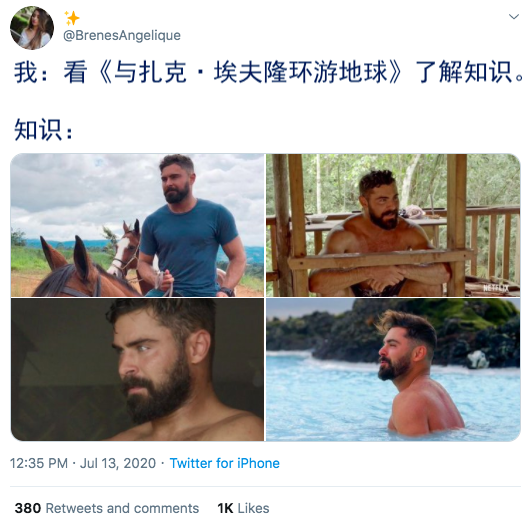The width and height of the screenshot is (530, 525).
Task: Click the 知识： line of tweet text
Action: 43,129
